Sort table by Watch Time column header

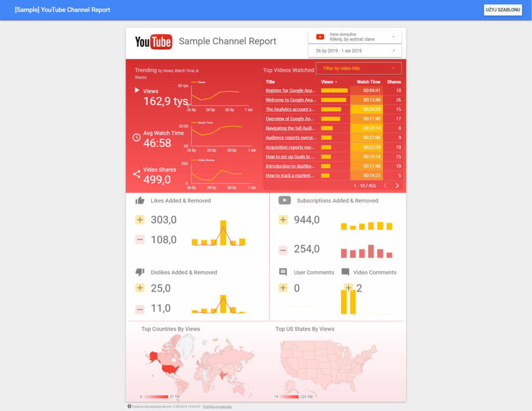click(x=368, y=82)
